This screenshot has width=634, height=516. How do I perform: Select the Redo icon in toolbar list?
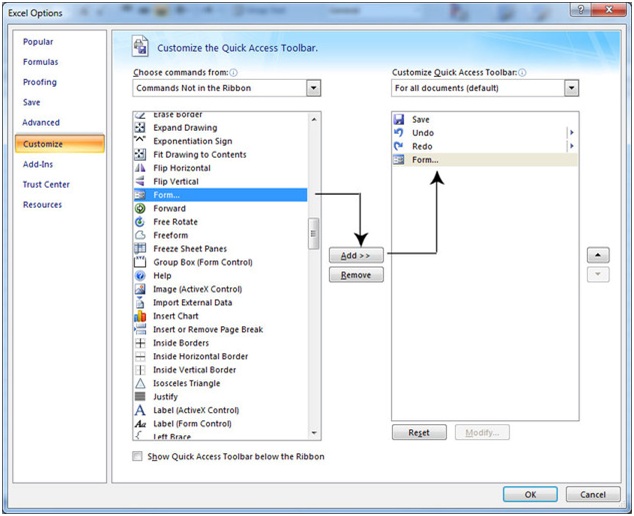pyautogui.click(x=399, y=146)
